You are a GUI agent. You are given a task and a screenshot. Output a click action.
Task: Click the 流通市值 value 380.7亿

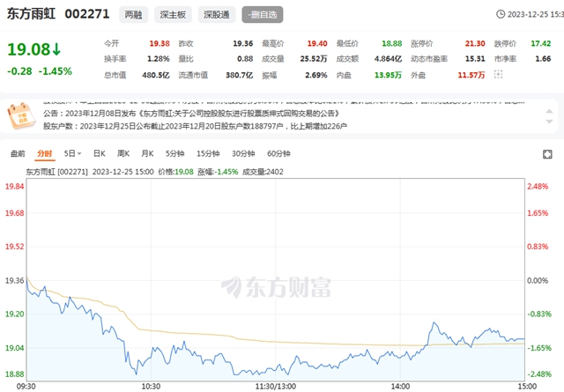pos(239,75)
